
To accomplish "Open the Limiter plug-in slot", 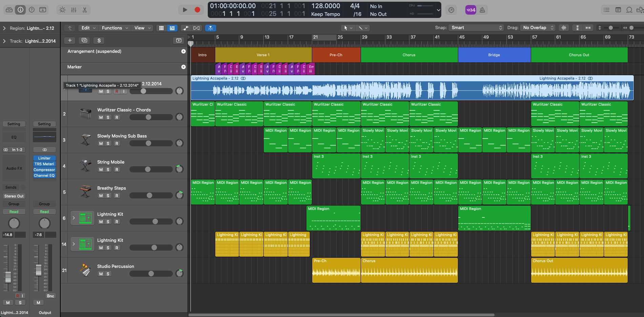I will (x=44, y=158).
